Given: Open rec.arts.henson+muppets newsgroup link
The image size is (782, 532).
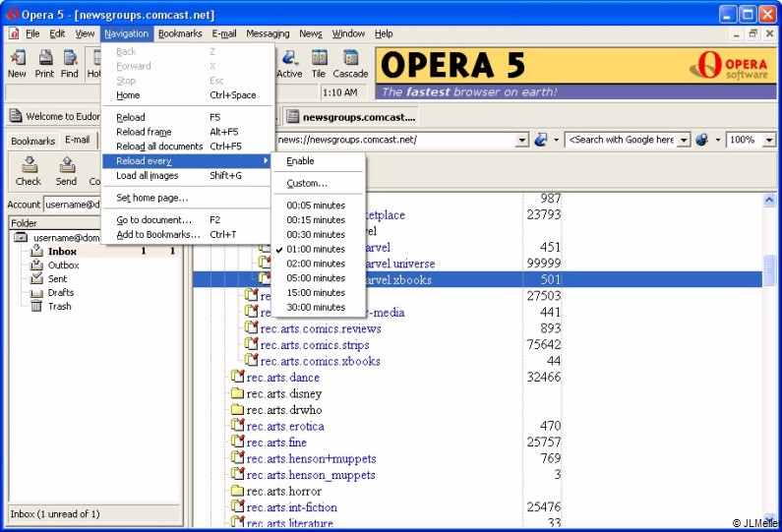Looking at the screenshot, I should click(311, 458).
